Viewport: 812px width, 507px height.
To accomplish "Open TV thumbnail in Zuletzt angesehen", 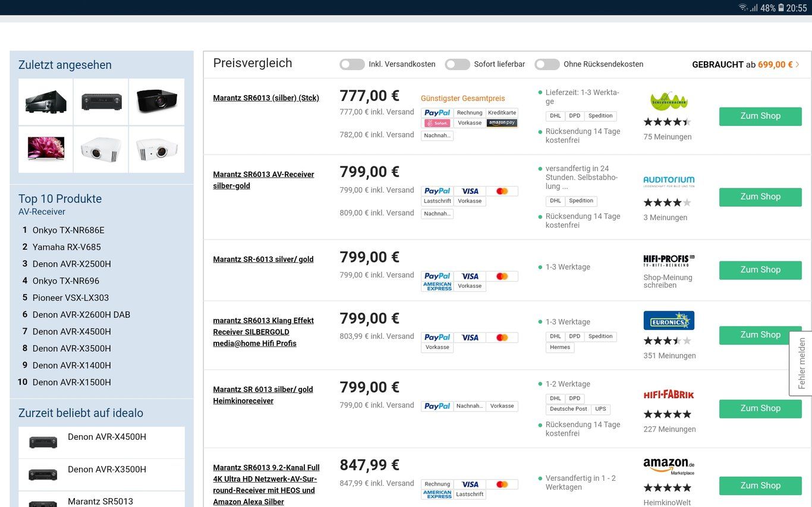I will tap(46, 149).
